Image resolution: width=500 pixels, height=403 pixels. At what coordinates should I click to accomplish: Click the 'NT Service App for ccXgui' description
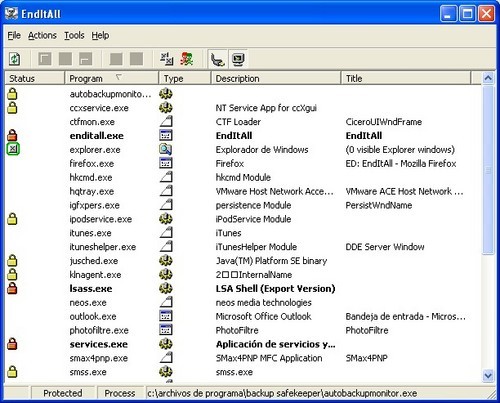[266, 108]
